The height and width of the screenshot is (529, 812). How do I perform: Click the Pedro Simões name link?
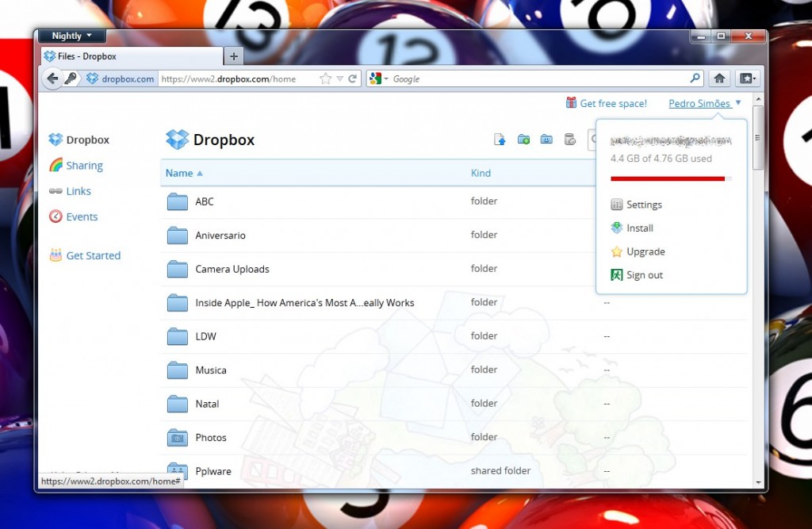click(x=699, y=103)
